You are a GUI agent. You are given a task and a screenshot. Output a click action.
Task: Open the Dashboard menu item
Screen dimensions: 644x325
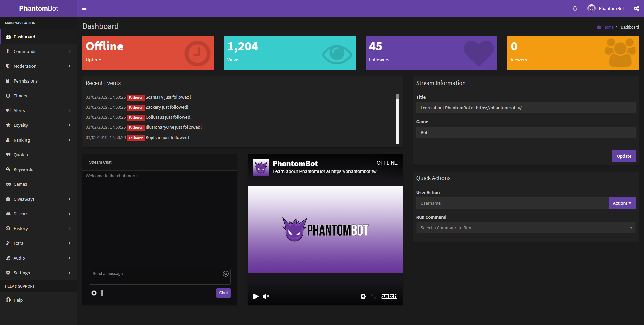(x=39, y=37)
